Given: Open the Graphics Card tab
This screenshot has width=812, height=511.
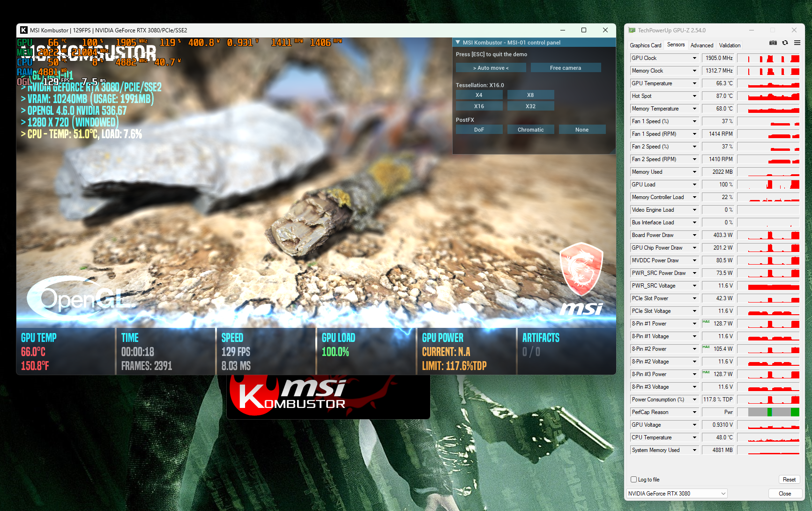Looking at the screenshot, I should click(646, 45).
